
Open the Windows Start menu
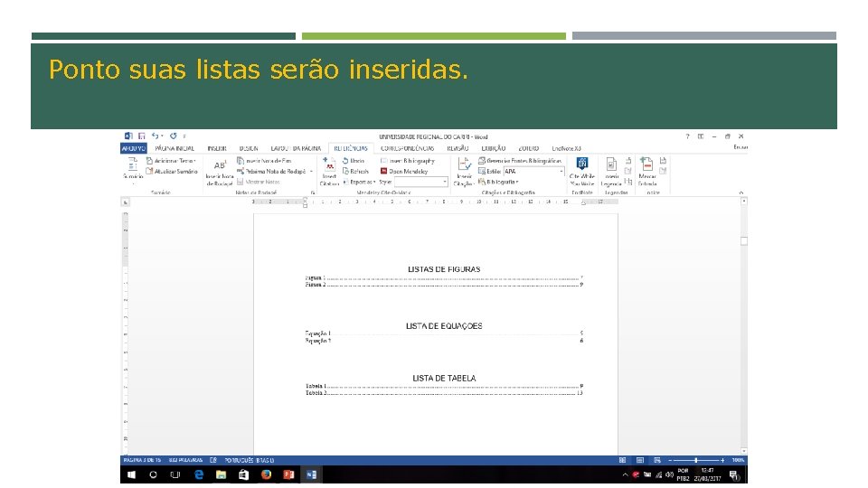(x=131, y=474)
